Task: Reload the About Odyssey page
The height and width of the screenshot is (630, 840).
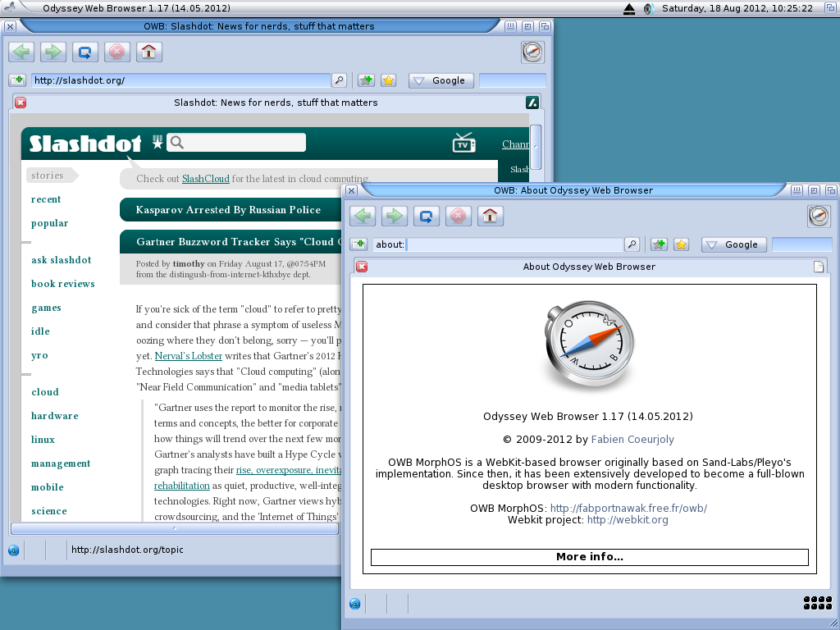Action: 427,216
